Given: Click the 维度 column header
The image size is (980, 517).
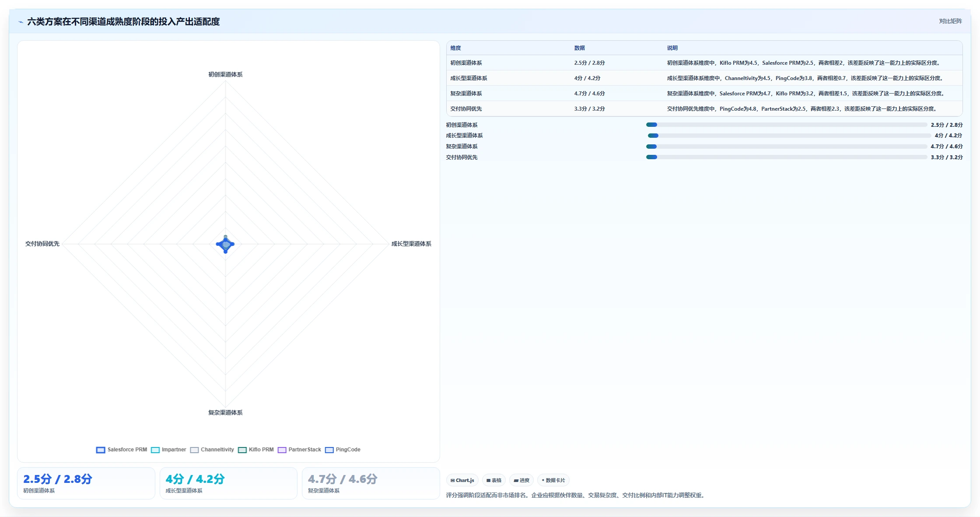Looking at the screenshot, I should click(x=455, y=48).
